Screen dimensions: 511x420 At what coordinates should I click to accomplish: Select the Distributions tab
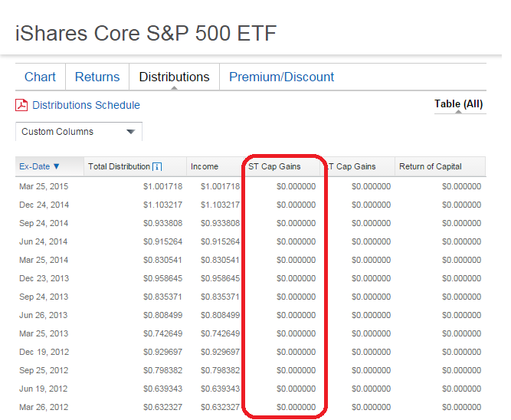tap(175, 77)
